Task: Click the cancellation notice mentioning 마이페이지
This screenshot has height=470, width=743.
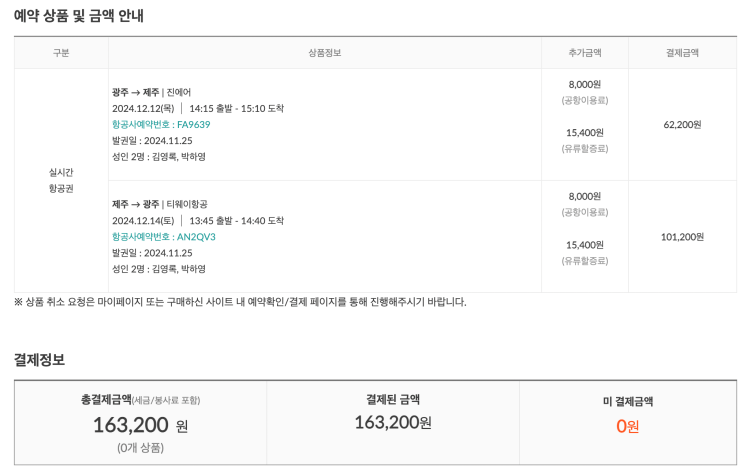Action: click(x=240, y=301)
